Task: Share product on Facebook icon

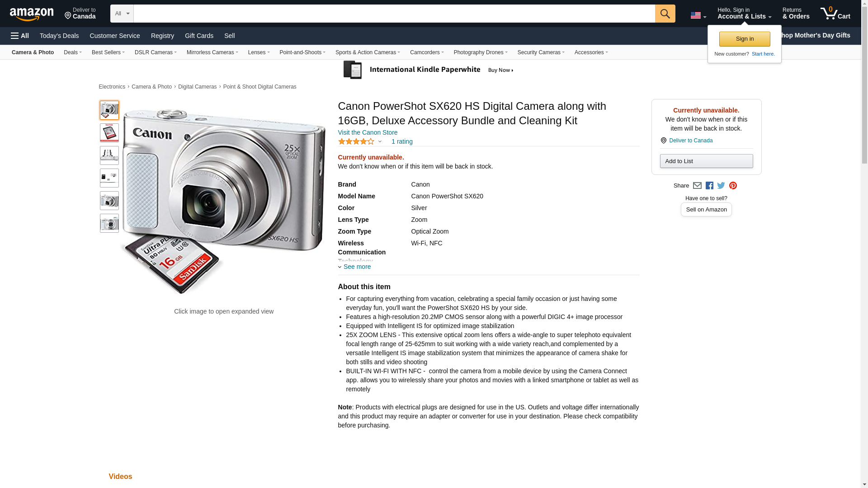Action: [x=709, y=186]
